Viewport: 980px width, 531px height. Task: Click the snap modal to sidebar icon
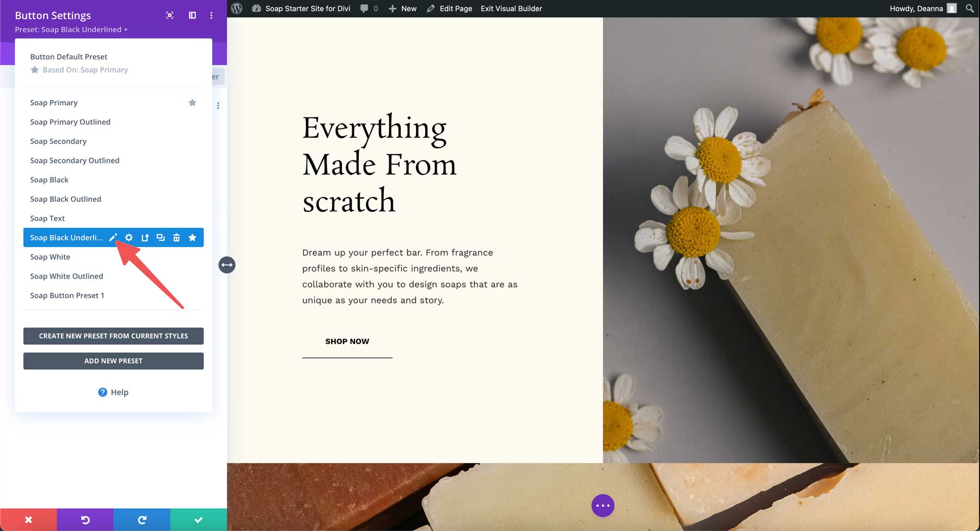click(x=192, y=15)
